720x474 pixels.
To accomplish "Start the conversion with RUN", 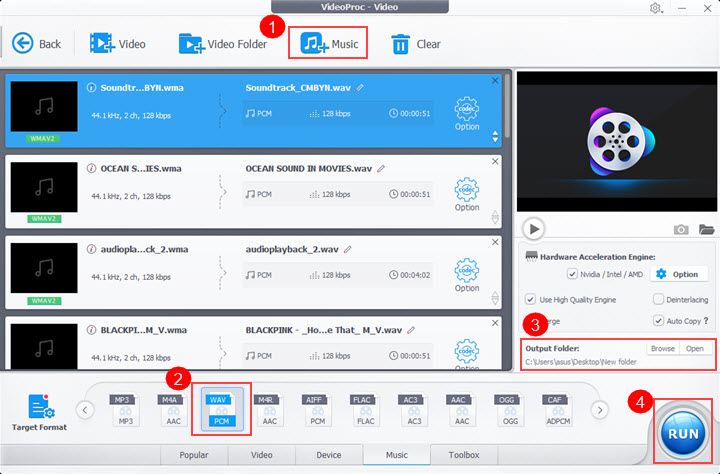I will 683,433.
